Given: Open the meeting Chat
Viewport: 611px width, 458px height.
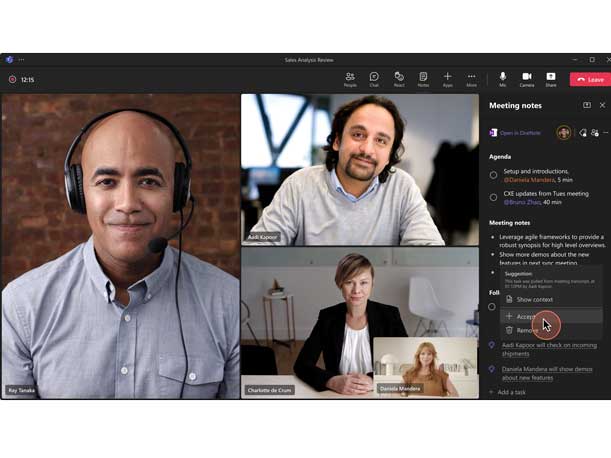Looking at the screenshot, I should point(374,79).
